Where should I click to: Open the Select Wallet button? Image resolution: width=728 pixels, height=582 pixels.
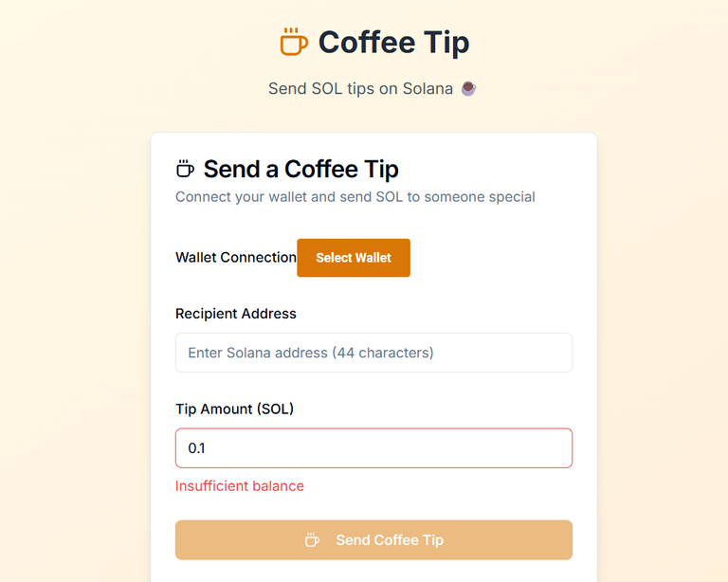click(354, 258)
